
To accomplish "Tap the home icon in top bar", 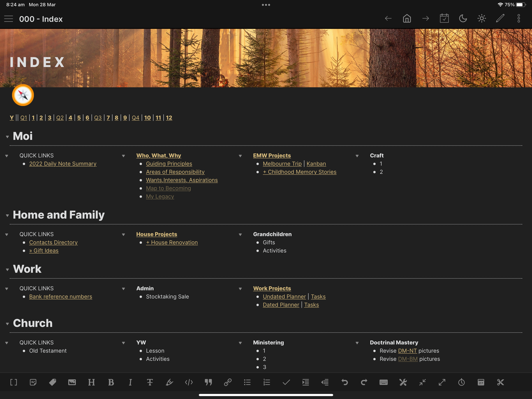I will click(407, 19).
